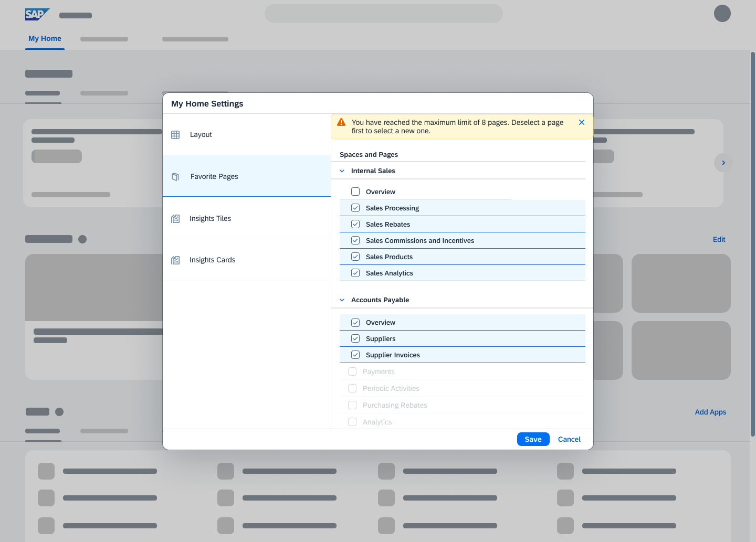Uncheck Sales Commissions and Incentives
This screenshot has height=542, width=756.
[355, 240]
